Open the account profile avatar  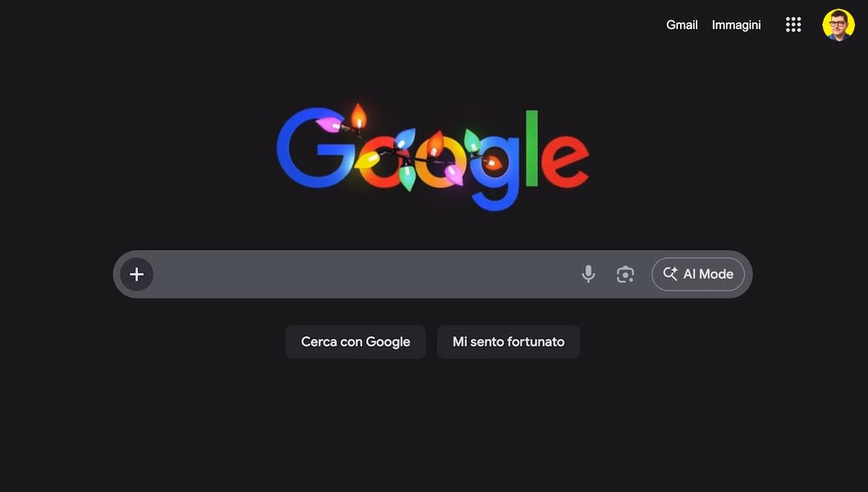838,25
